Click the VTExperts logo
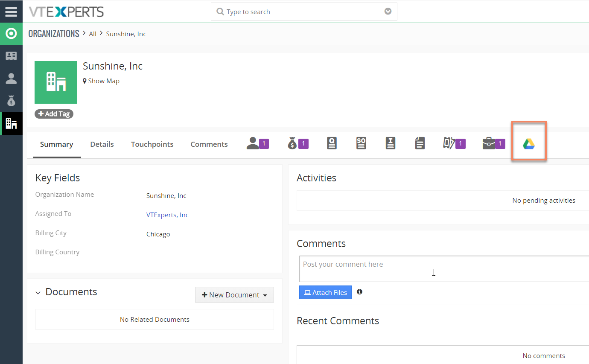Image resolution: width=589 pixels, height=364 pixels. click(x=66, y=12)
